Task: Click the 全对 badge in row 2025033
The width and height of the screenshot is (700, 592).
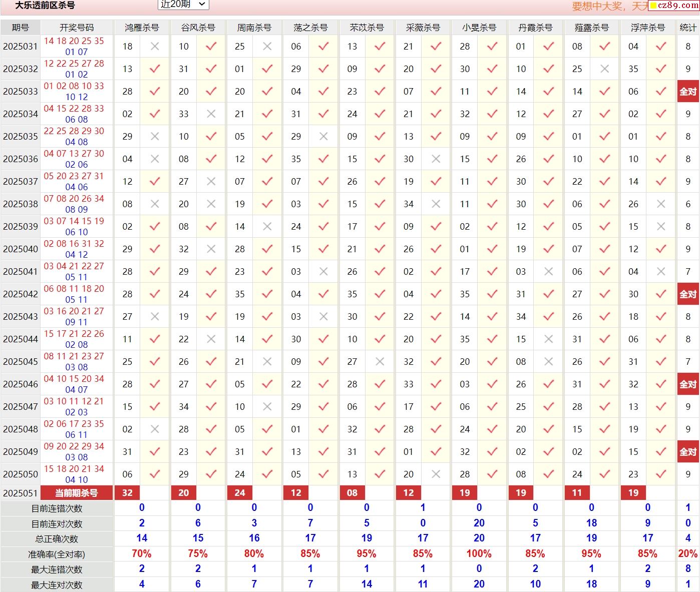Action: click(x=688, y=92)
